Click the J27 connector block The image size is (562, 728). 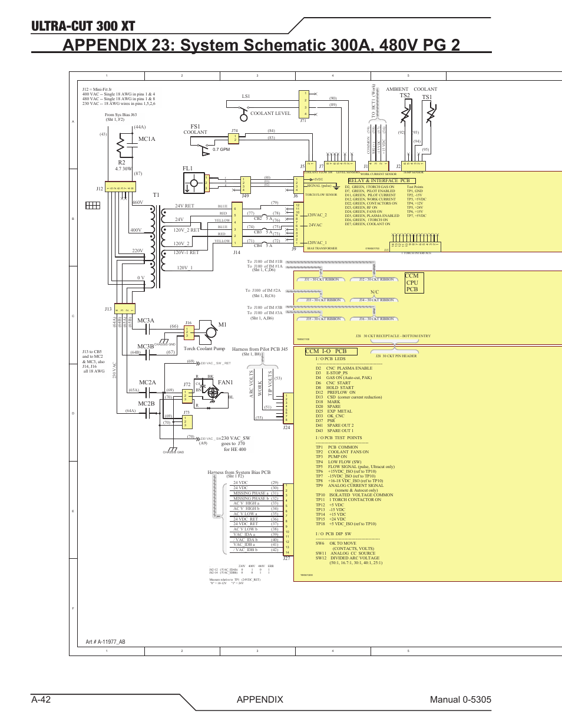[x=287, y=519]
